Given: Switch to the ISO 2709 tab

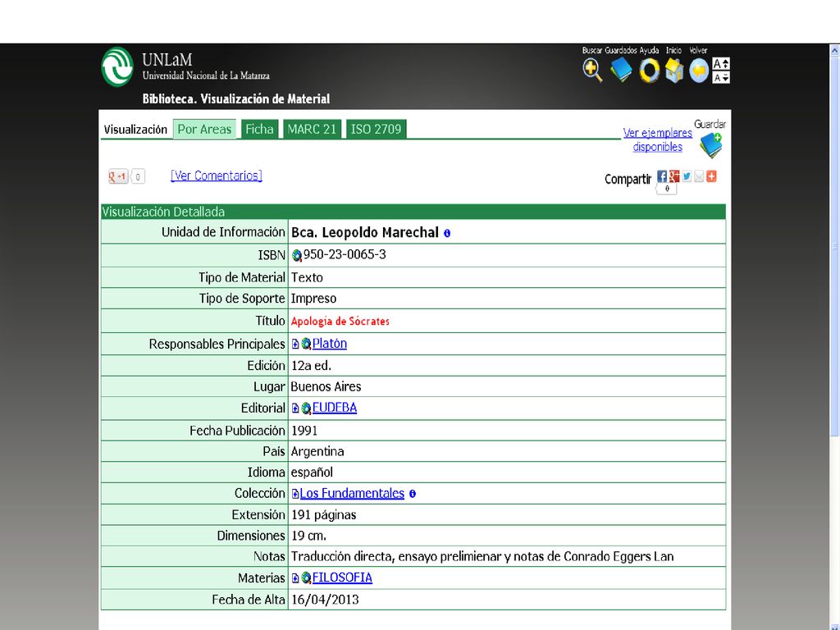Looking at the screenshot, I should coord(376,129).
